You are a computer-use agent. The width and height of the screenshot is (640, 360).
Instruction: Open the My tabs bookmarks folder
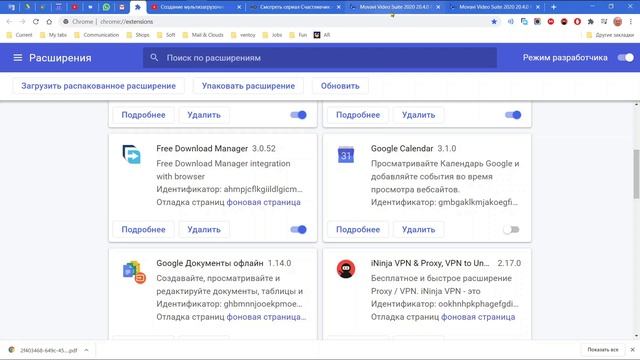(x=53, y=35)
